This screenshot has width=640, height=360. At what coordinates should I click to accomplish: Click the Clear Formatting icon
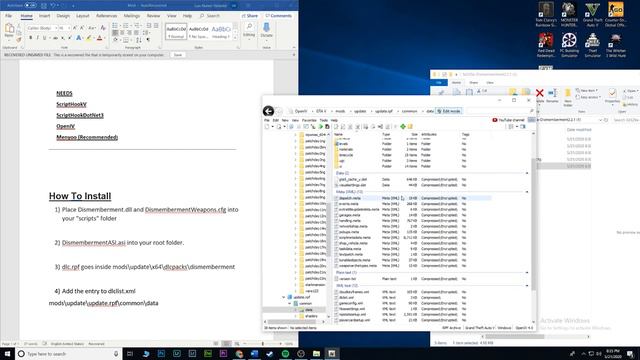coord(103,28)
